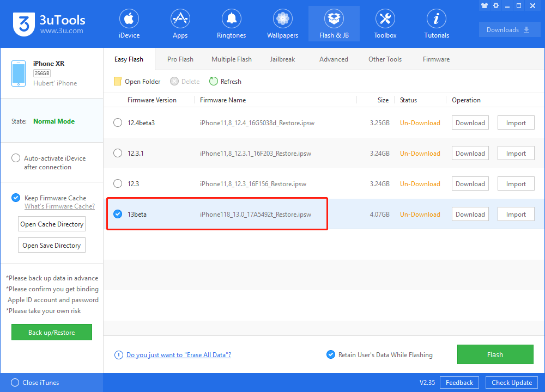Screen dimensions: 545x392
Task: Click the Refresh icon in toolbar
Action: click(214, 82)
